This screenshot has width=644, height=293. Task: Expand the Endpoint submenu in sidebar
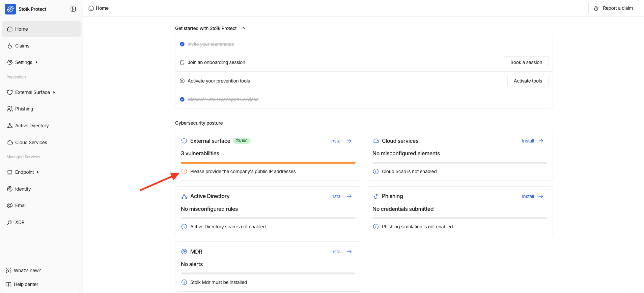tap(38, 172)
